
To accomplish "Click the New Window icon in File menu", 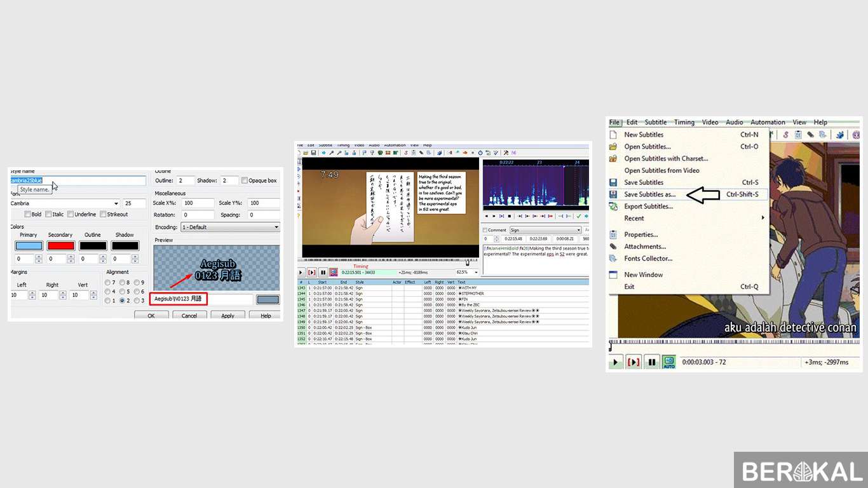I will [x=613, y=274].
